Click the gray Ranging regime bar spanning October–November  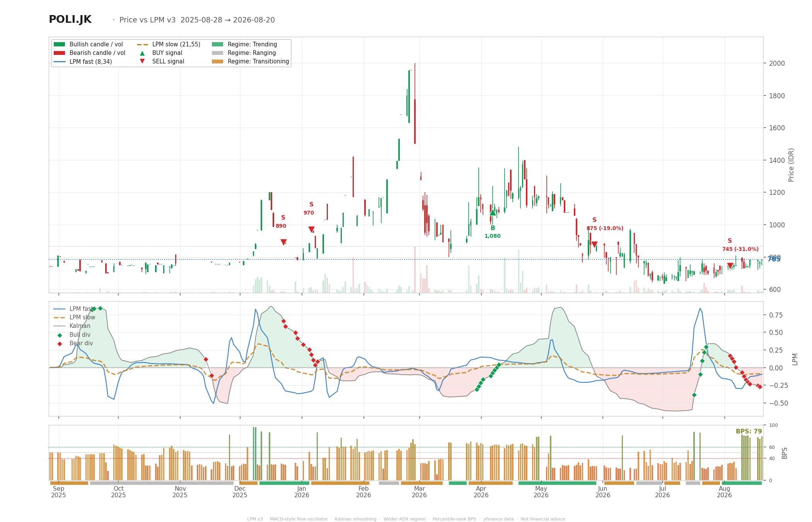click(x=162, y=483)
